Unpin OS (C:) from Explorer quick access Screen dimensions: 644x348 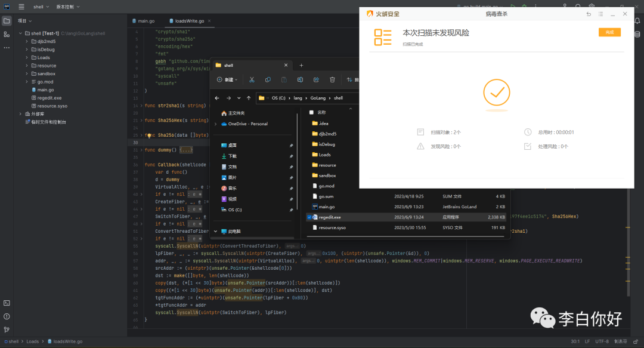(x=291, y=210)
